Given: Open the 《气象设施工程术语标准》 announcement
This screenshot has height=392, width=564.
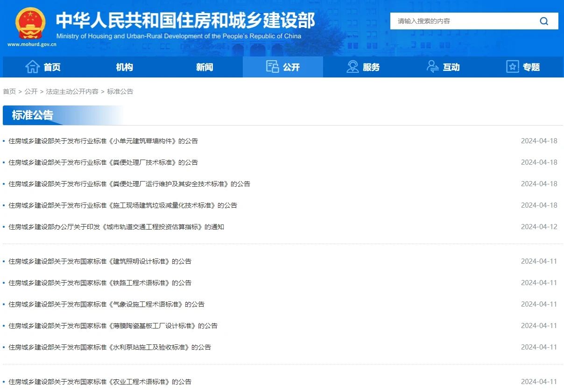Looking at the screenshot, I should pos(106,304).
